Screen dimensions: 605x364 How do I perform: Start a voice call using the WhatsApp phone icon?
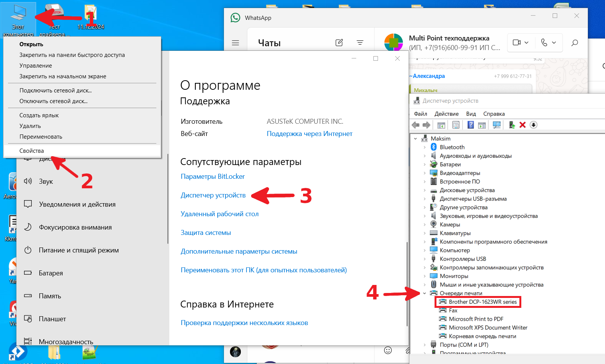pos(544,42)
